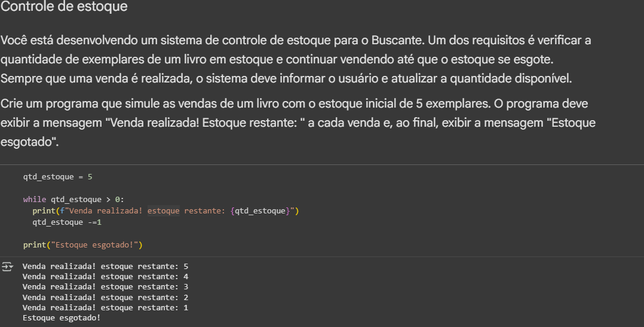Click the 'while qtd_estoque > 0:' line
Screen dimensions: 644x327
pyautogui.click(x=73, y=200)
